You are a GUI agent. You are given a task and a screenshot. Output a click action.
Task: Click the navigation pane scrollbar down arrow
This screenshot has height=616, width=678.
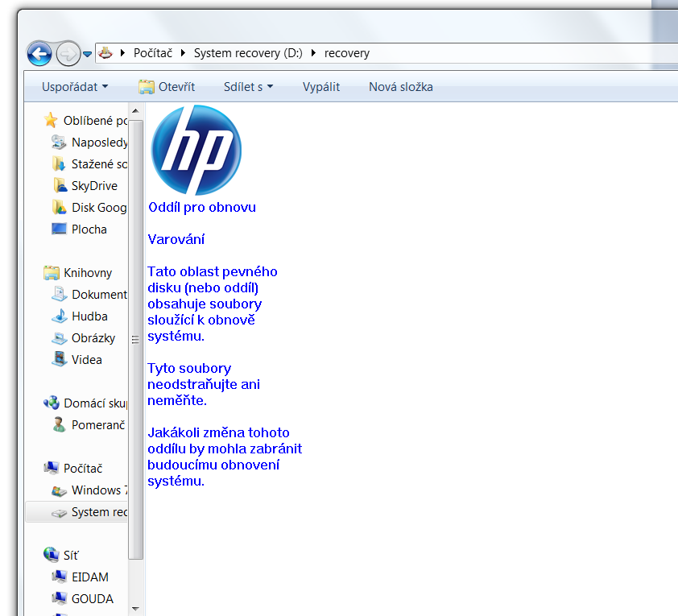(x=135, y=609)
